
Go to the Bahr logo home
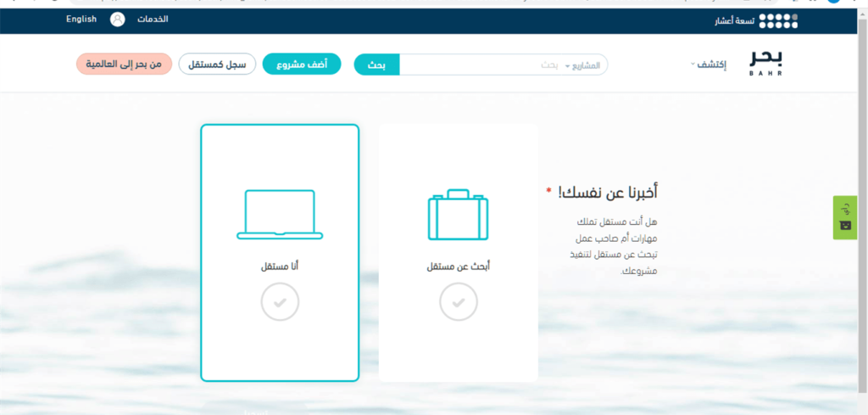766,63
